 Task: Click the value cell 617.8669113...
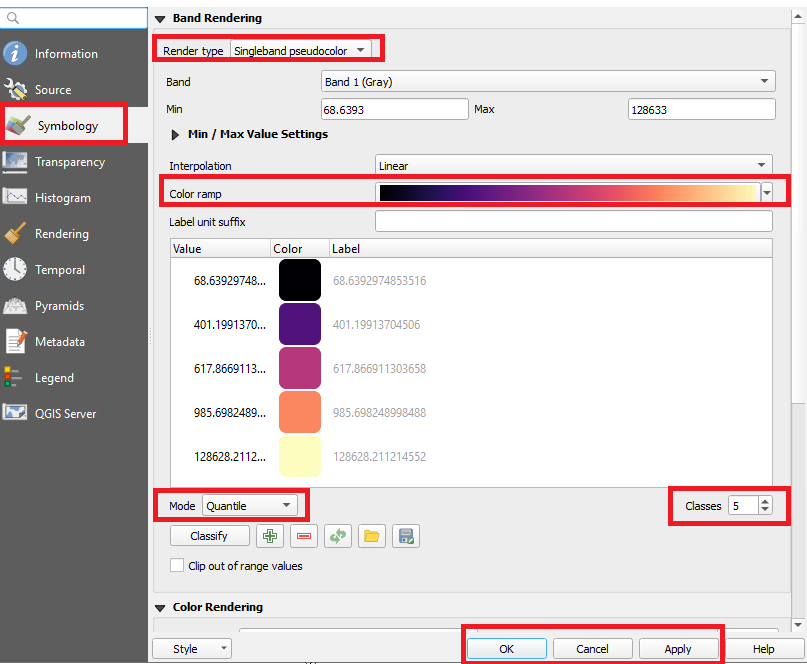coord(230,369)
